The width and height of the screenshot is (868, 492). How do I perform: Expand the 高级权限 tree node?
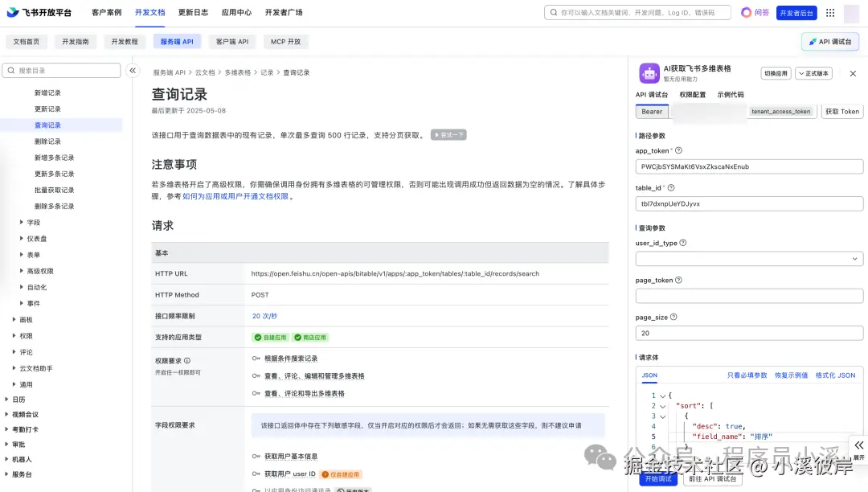tap(22, 271)
